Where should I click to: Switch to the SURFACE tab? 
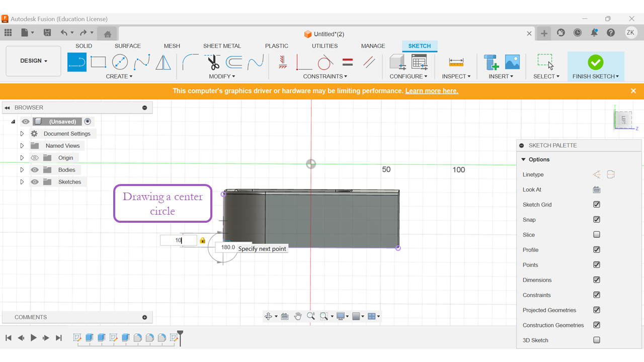(x=128, y=46)
